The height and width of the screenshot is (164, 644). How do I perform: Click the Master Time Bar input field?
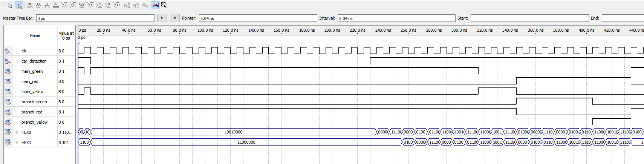pos(95,18)
